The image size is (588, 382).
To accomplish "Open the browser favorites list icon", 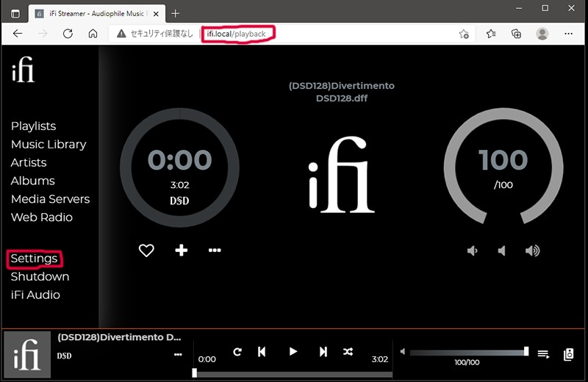I will [x=491, y=34].
